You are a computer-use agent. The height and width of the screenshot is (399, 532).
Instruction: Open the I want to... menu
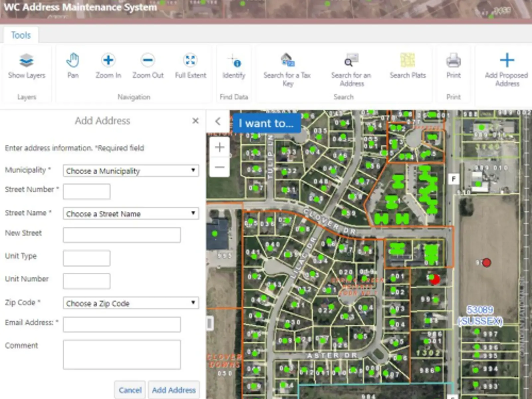tap(267, 123)
